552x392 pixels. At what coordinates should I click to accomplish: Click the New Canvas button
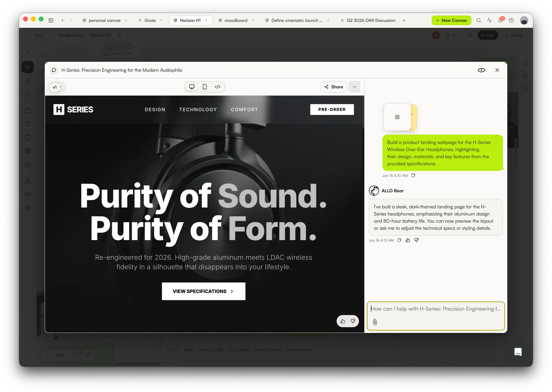pyautogui.click(x=451, y=20)
